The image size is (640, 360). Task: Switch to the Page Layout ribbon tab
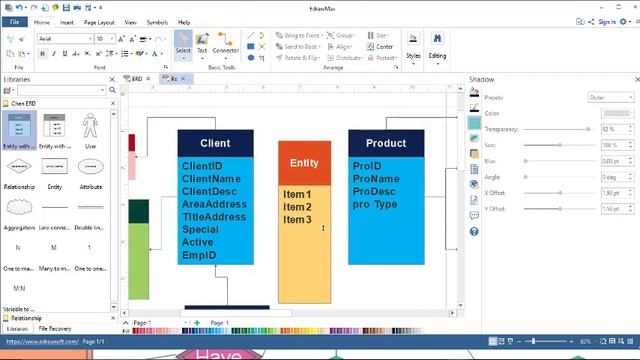pyautogui.click(x=99, y=22)
